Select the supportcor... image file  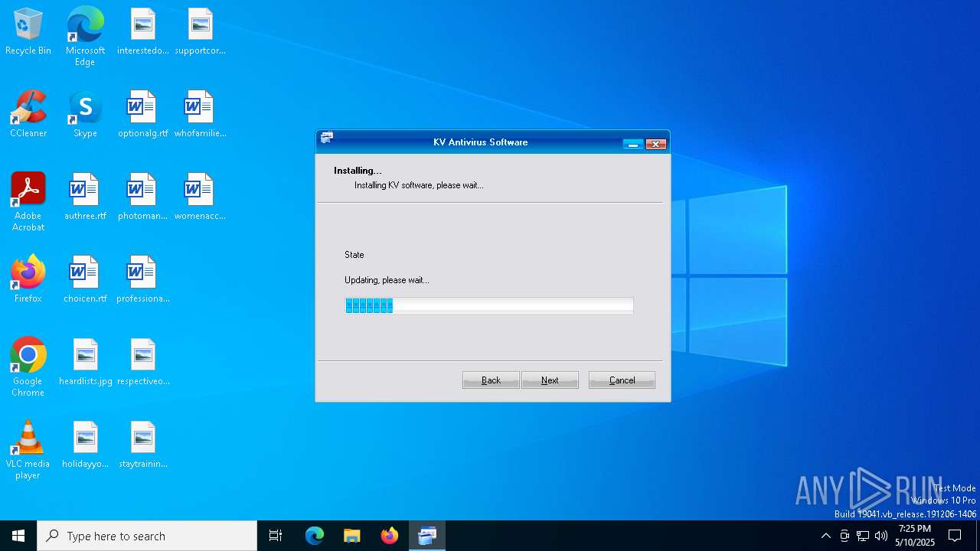(200, 32)
